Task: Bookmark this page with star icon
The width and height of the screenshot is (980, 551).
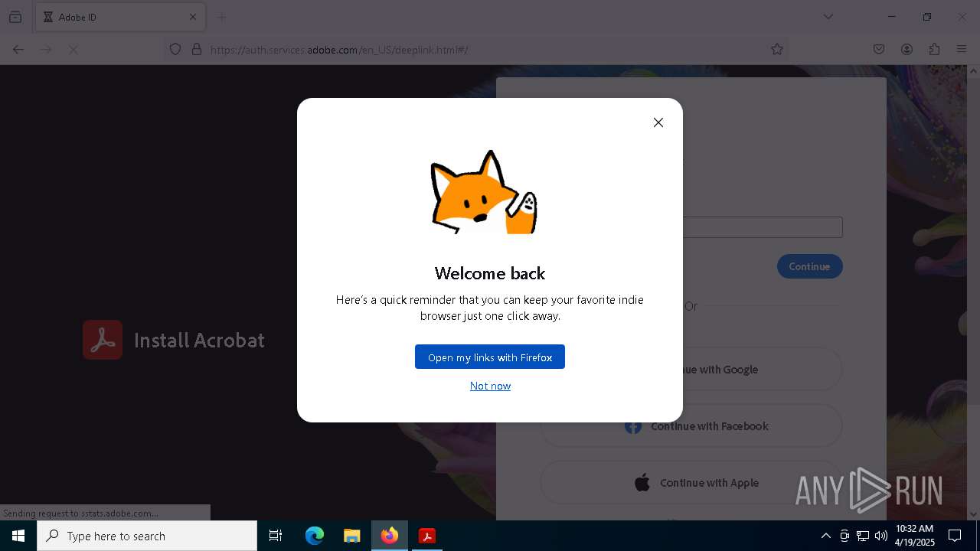Action: [x=777, y=49]
